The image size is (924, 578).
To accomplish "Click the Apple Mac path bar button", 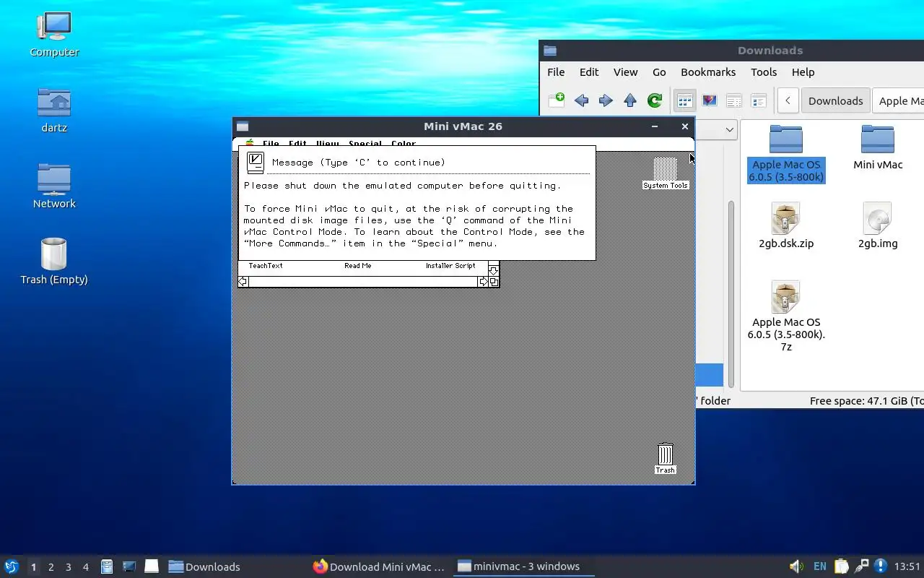I will click(x=898, y=100).
